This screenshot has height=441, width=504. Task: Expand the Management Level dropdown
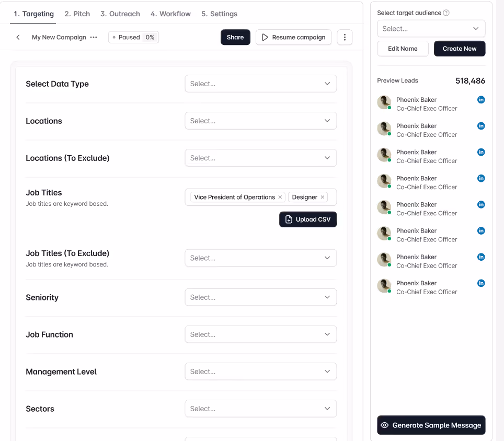click(x=261, y=372)
